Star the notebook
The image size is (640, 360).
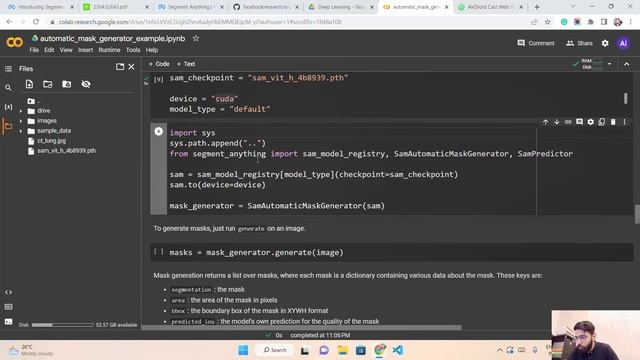point(196,38)
